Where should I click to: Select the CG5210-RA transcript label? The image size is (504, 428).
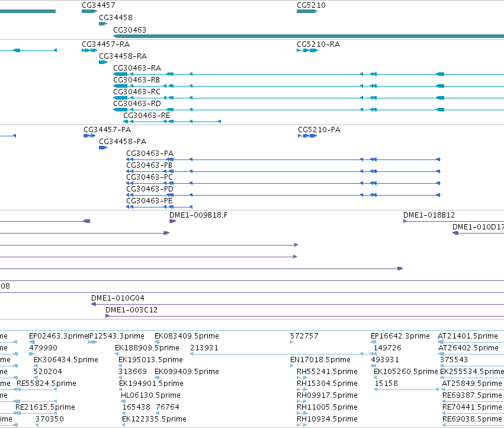point(318,44)
